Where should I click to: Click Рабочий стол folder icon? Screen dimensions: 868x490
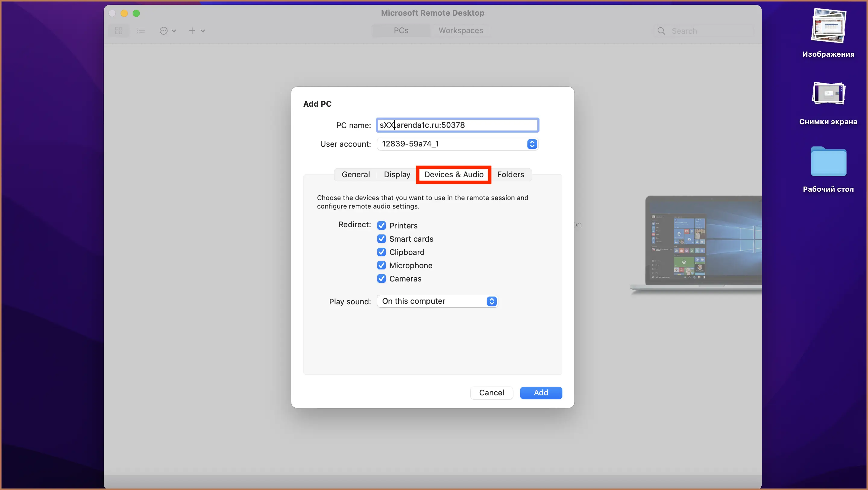click(828, 162)
